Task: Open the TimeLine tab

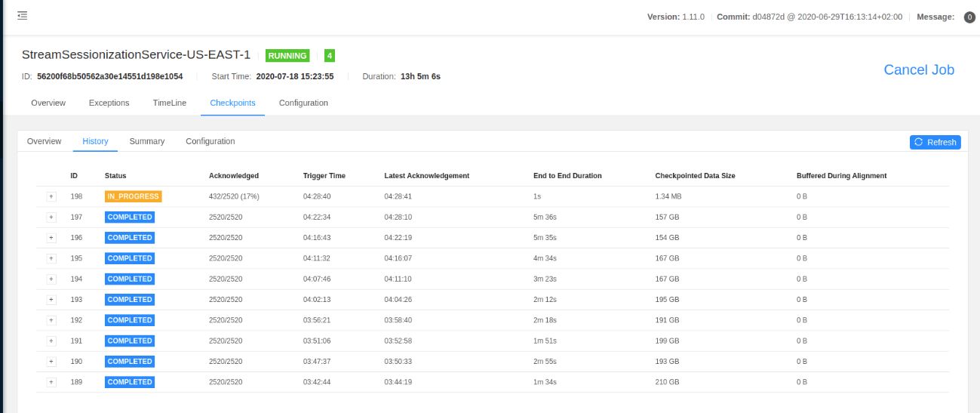Action: click(x=169, y=103)
